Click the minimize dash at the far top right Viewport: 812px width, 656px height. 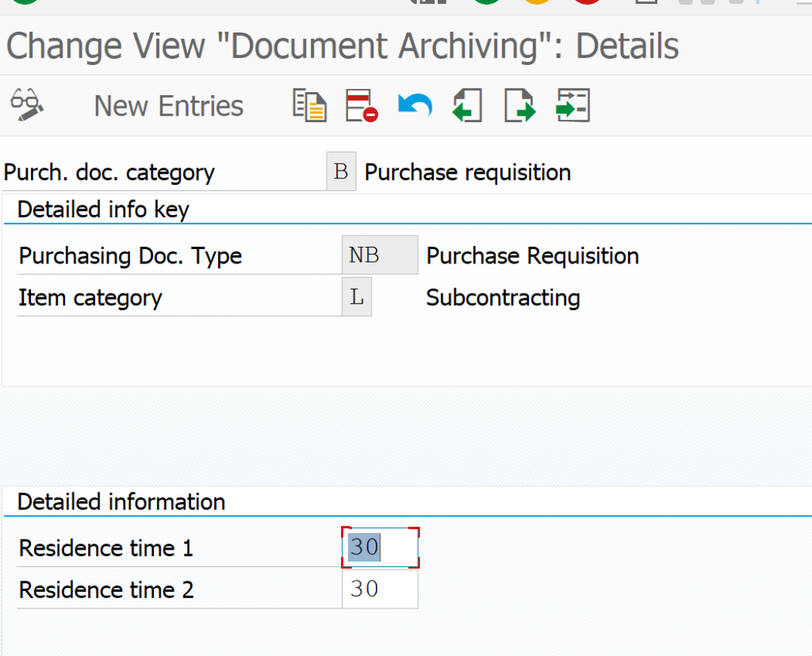(x=806, y=4)
